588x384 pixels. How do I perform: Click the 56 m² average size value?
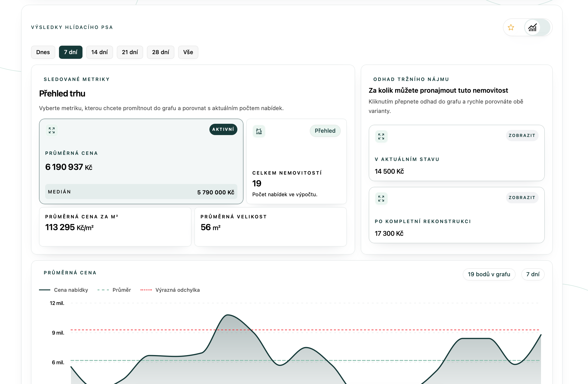tap(211, 227)
